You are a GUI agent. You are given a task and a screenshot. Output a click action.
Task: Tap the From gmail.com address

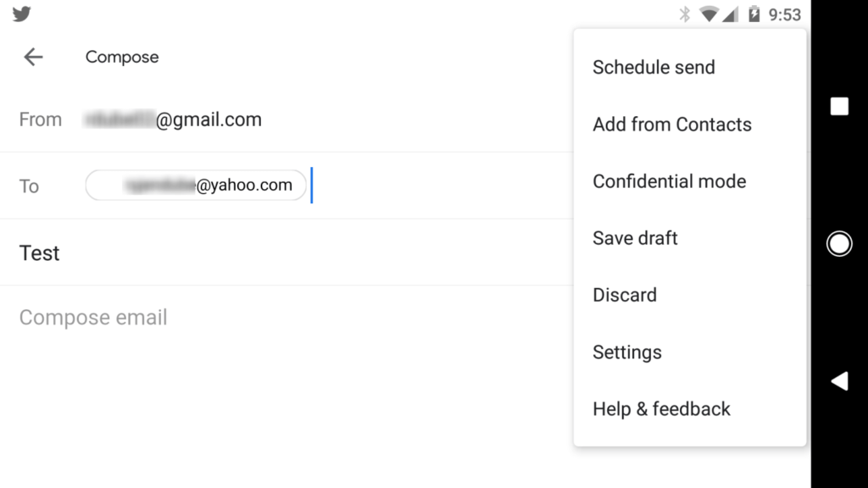pos(173,119)
